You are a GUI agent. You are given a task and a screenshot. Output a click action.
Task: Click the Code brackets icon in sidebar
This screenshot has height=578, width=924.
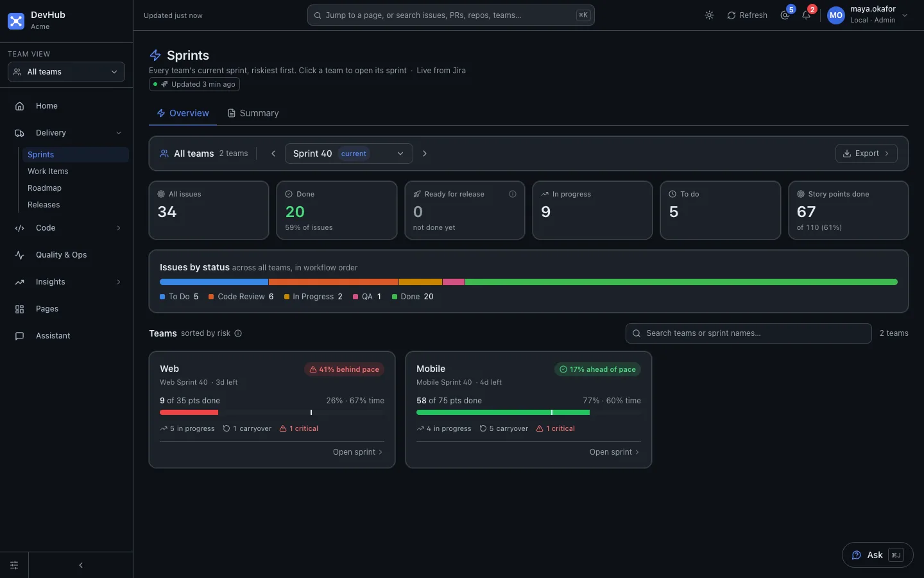coord(19,228)
